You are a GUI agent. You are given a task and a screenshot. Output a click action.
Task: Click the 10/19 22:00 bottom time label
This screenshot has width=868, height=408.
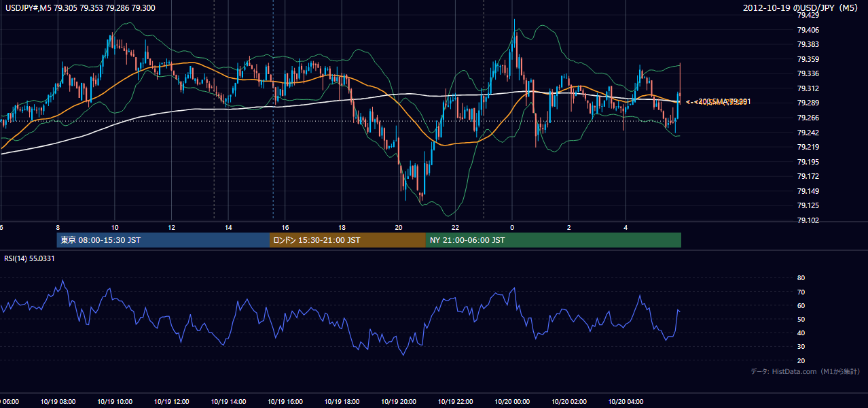[x=456, y=402]
